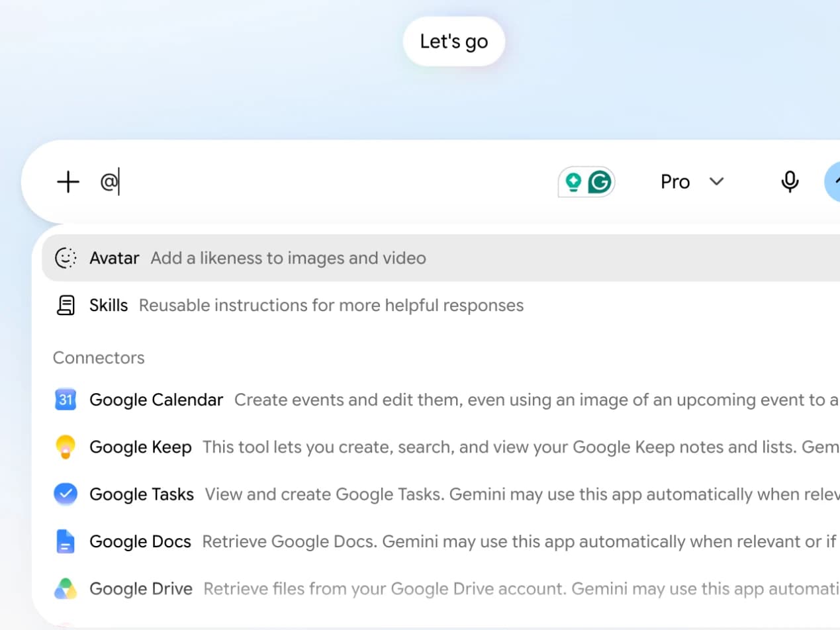Choose Google Calendar from Connectors
840x630 pixels.
point(441,400)
